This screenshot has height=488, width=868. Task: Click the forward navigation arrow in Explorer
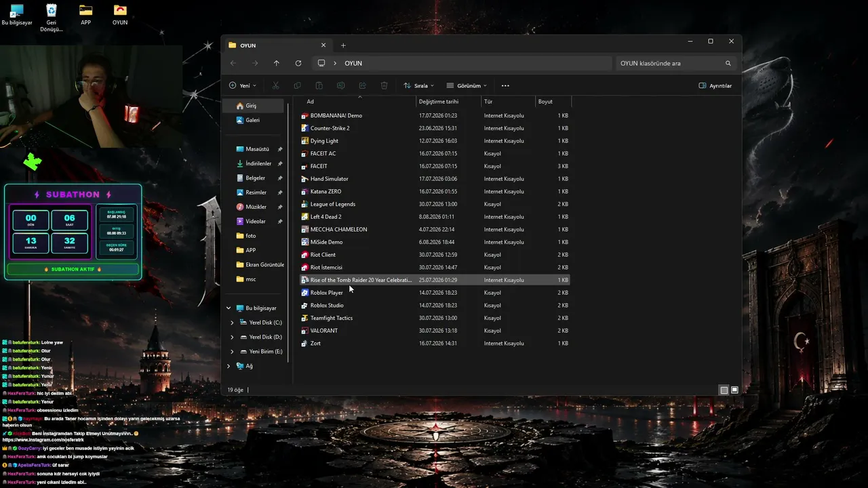tap(255, 63)
